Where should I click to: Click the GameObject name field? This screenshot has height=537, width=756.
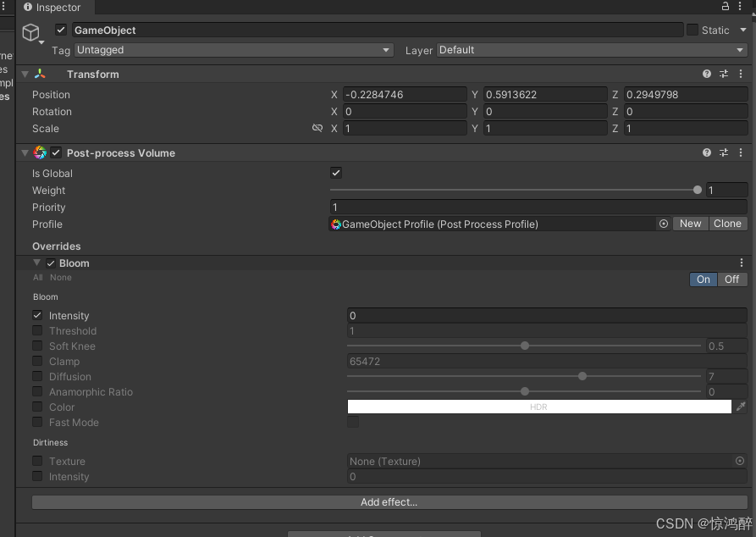click(x=378, y=30)
